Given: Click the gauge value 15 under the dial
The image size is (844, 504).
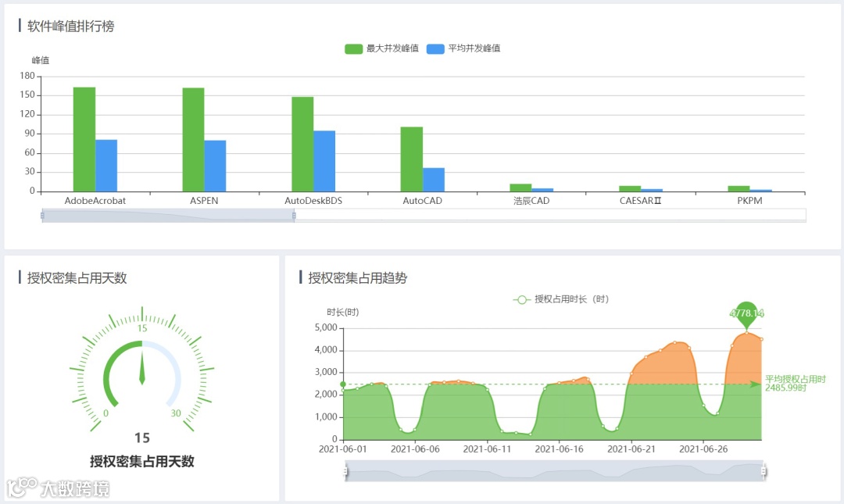Looking at the screenshot, I should point(142,438).
